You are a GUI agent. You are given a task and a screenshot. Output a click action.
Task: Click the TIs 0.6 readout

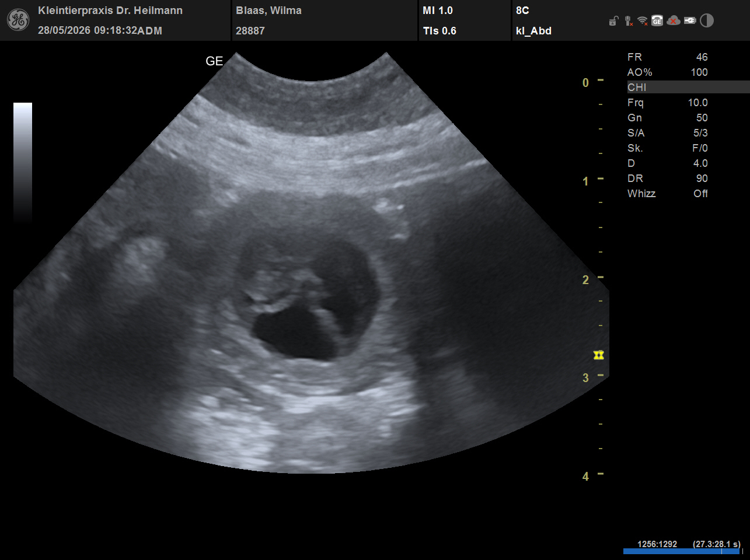tap(439, 31)
